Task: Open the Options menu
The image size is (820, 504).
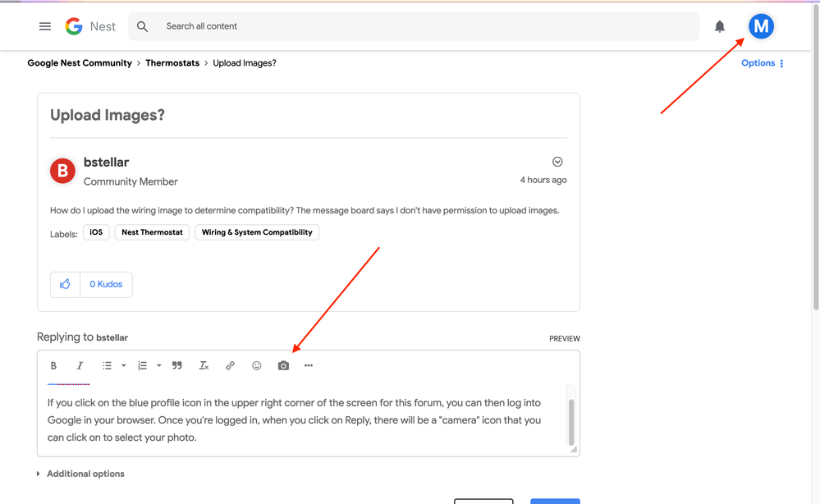Action: coord(762,63)
